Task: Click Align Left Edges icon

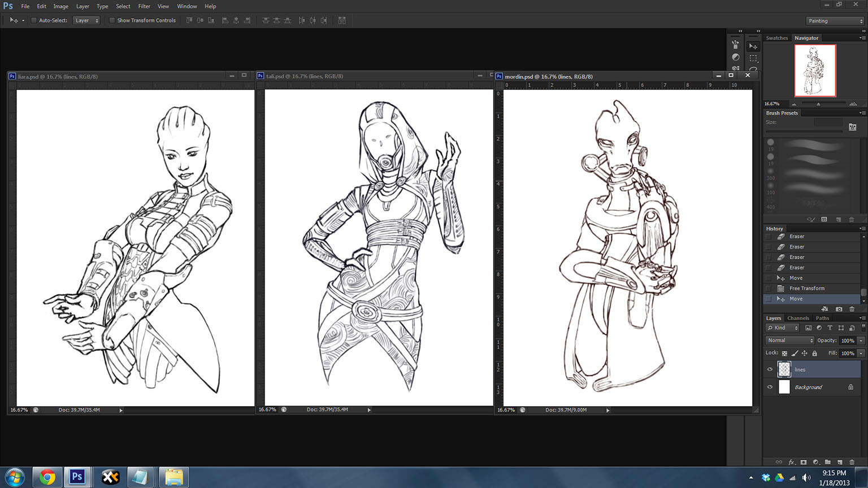Action: pyautogui.click(x=225, y=20)
